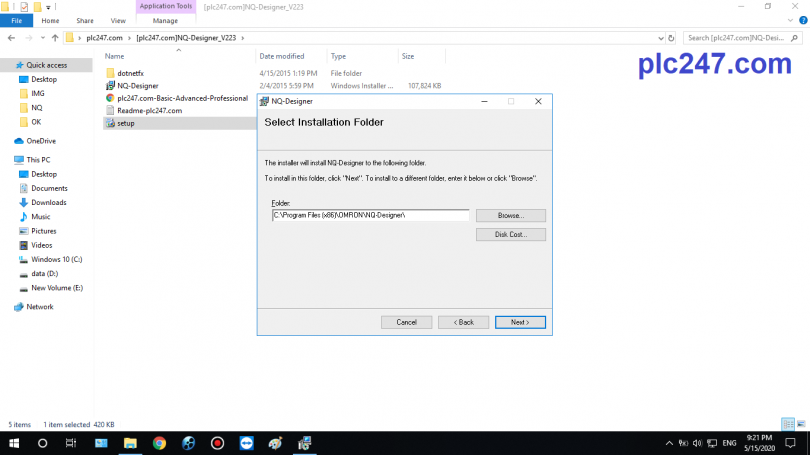
Task: Select the dotnetfx folder
Action: 130,72
